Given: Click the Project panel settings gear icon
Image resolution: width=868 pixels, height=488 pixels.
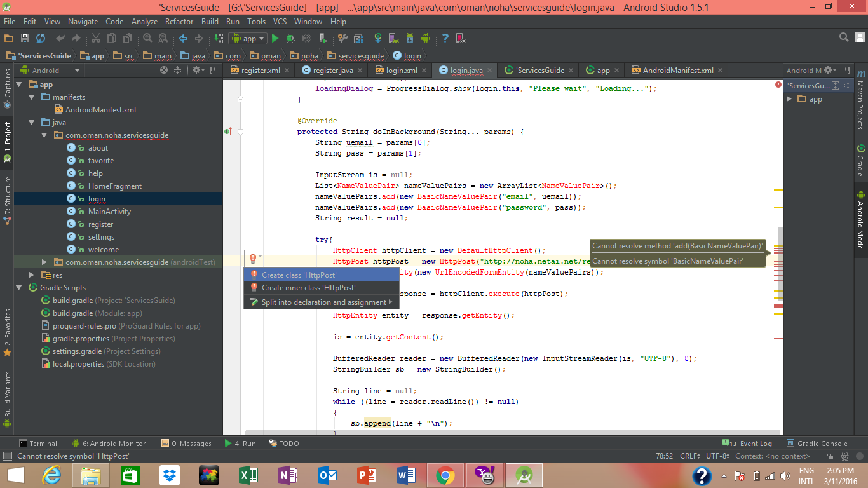Looking at the screenshot, I should click(196, 71).
